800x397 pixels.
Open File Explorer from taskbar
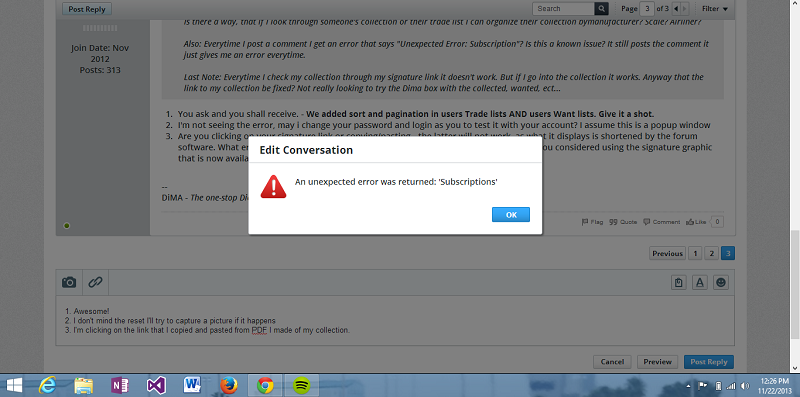click(84, 385)
